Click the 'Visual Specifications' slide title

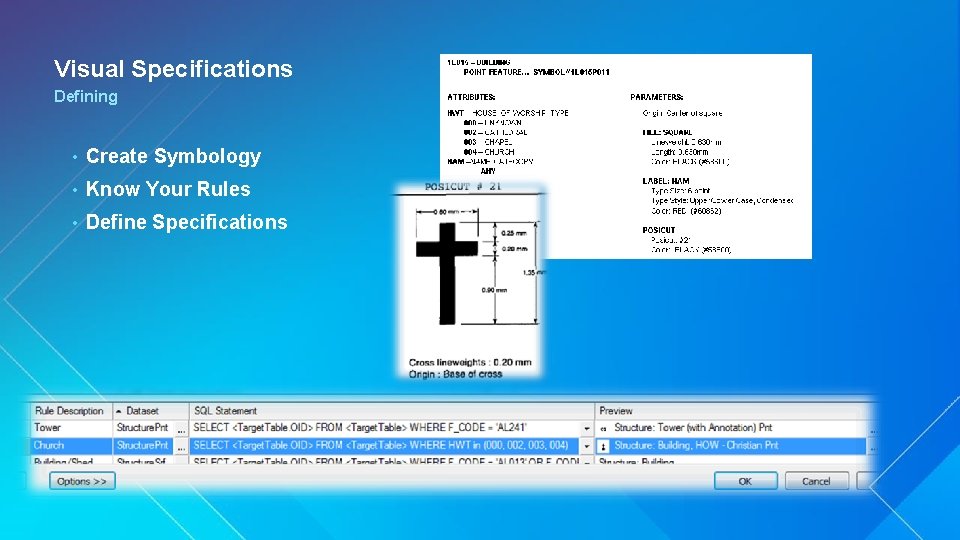[x=173, y=69]
